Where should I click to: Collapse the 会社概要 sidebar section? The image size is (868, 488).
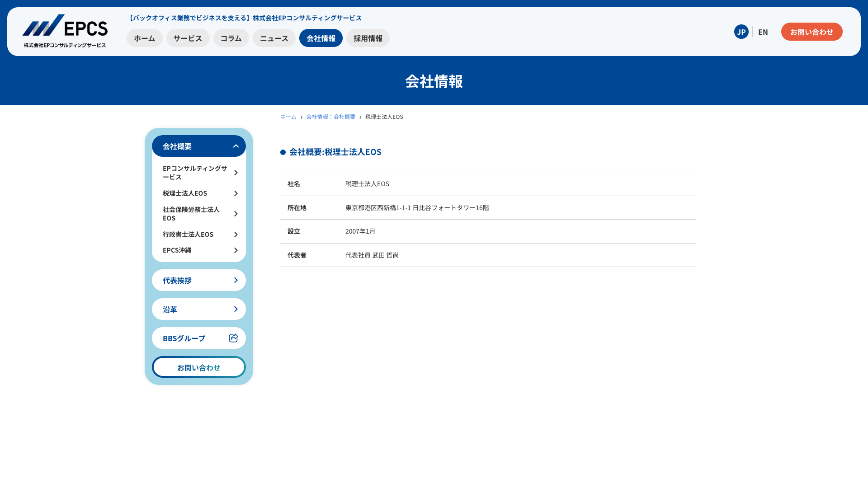(x=236, y=146)
